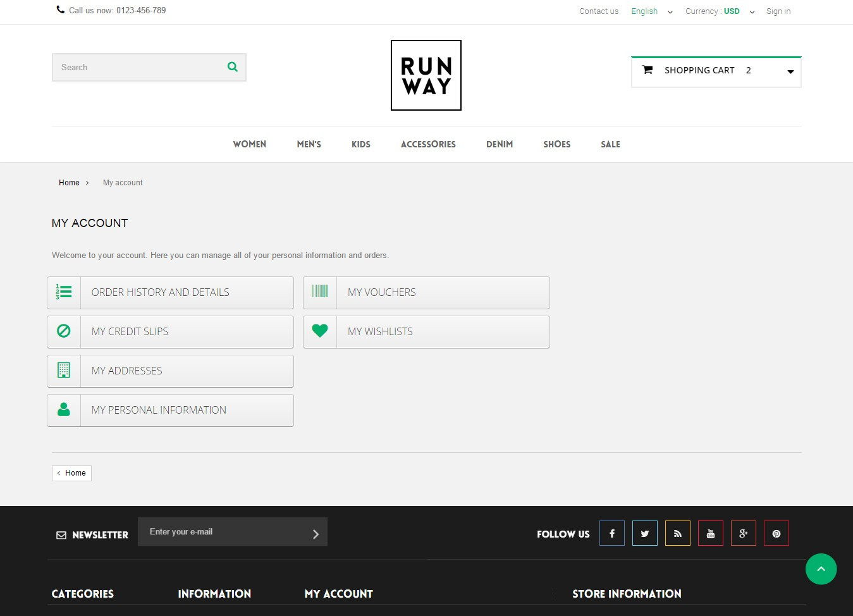Open the Pinterest social link
Screen dimensions: 853x616
pyautogui.click(x=776, y=533)
